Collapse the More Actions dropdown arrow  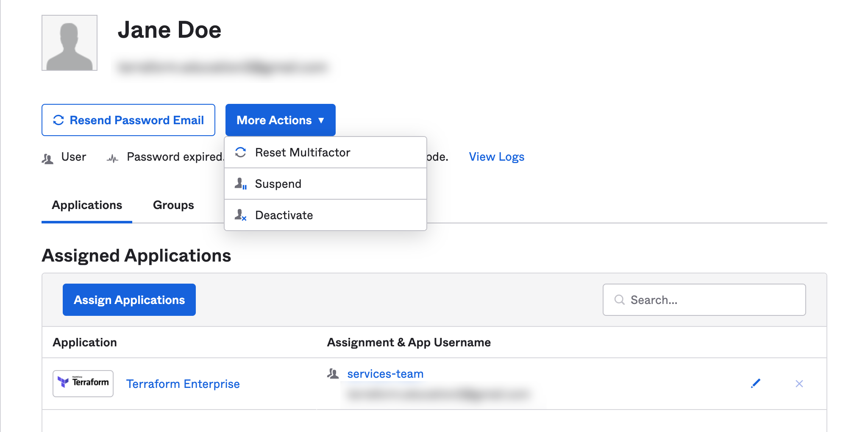click(321, 120)
